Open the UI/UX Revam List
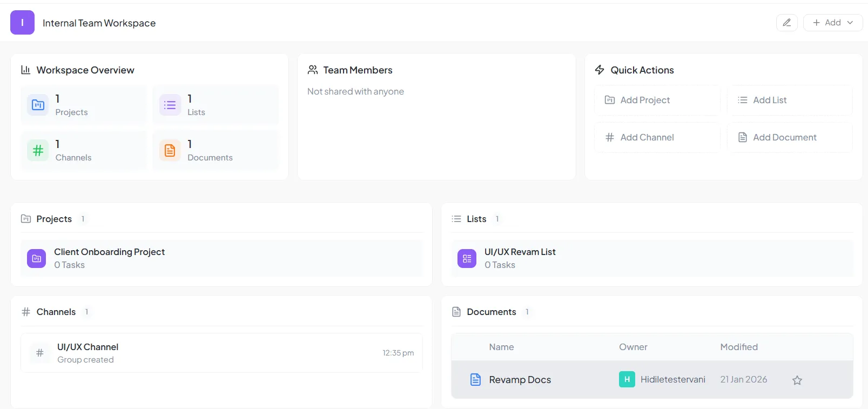Screen dimensions: 868x409 [x=520, y=252]
